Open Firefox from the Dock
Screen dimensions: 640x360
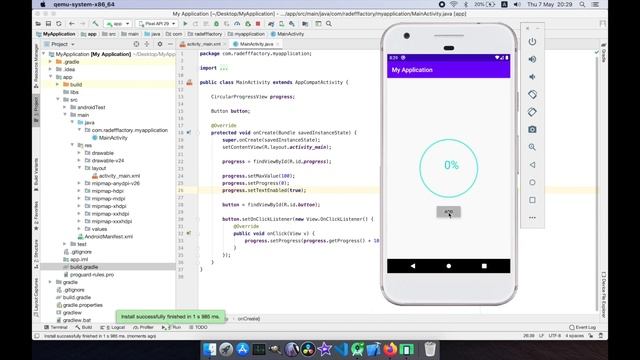(390, 349)
